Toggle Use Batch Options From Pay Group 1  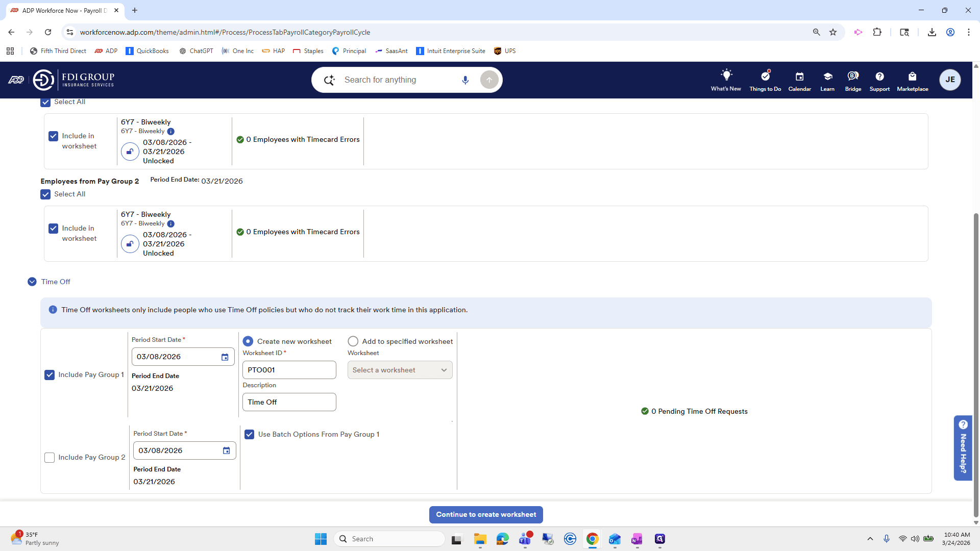click(x=250, y=435)
